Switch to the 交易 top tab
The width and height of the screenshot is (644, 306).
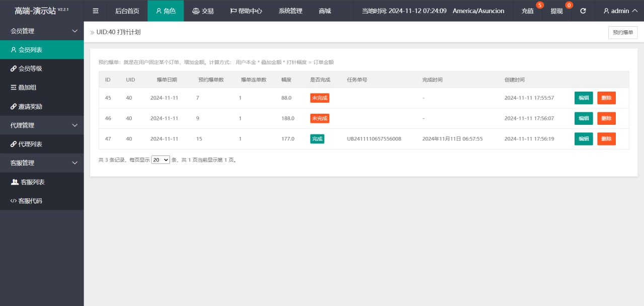point(203,11)
